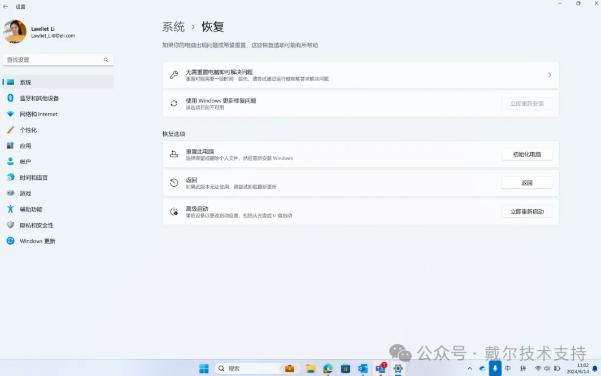Select 系统 in the sidebar

click(58, 82)
